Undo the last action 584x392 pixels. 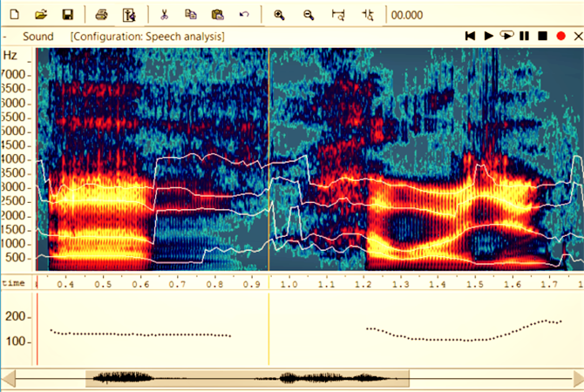[x=245, y=15]
